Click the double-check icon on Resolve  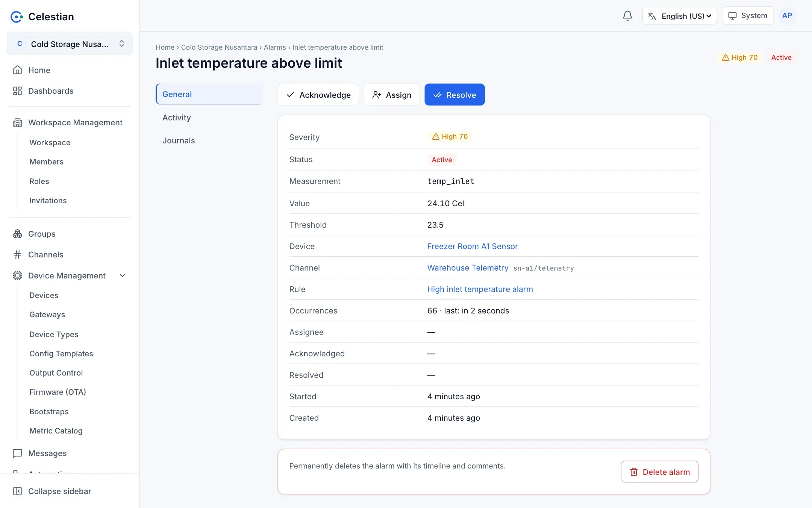(437, 95)
